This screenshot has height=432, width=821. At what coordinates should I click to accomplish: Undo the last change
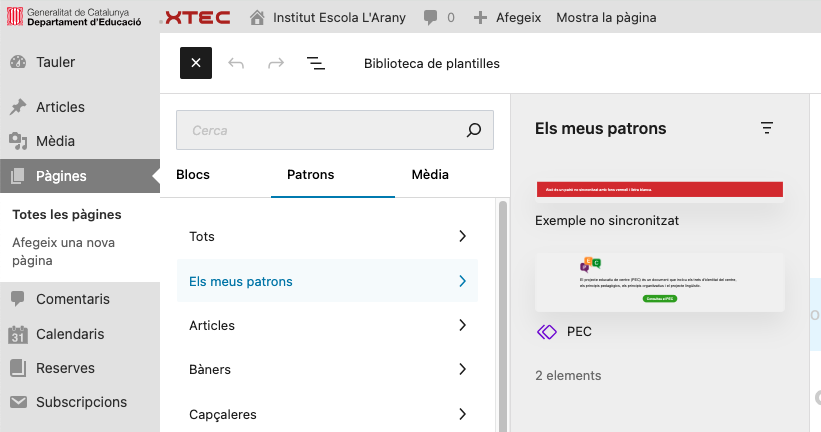click(x=236, y=63)
